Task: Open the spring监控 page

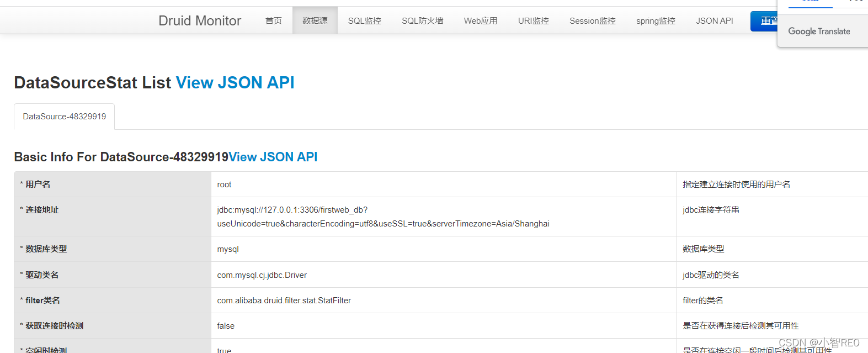Action: pyautogui.click(x=656, y=20)
